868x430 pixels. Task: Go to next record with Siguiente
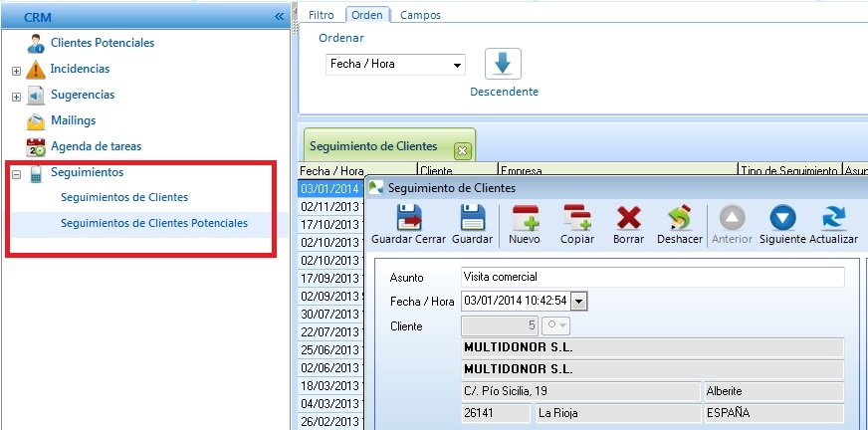tap(782, 218)
